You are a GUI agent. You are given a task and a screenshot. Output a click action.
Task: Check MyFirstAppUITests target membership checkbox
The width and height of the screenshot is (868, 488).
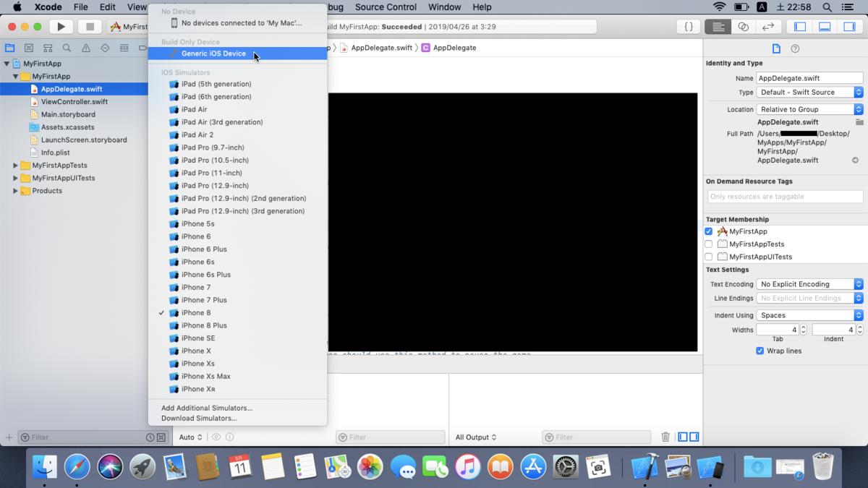709,257
